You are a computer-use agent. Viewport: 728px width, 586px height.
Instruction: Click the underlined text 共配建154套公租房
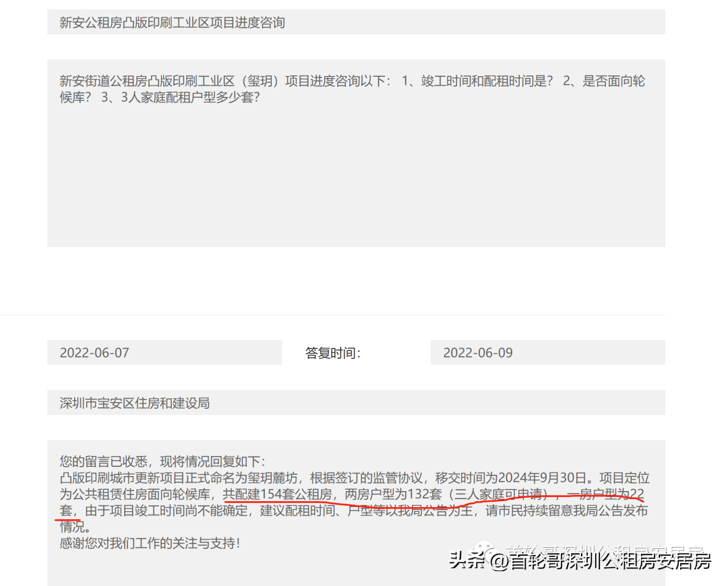coord(278,494)
